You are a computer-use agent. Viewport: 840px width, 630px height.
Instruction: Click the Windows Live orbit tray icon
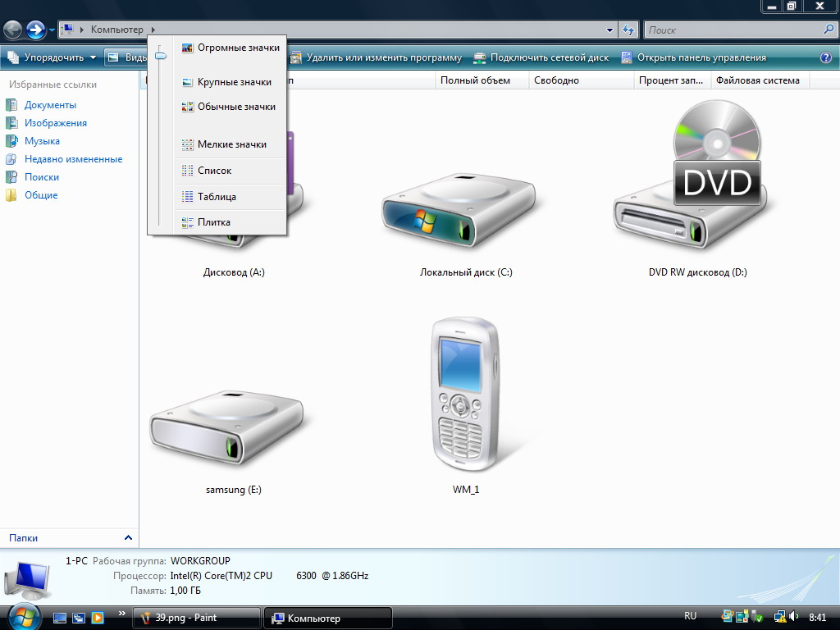pyautogui.click(x=728, y=617)
